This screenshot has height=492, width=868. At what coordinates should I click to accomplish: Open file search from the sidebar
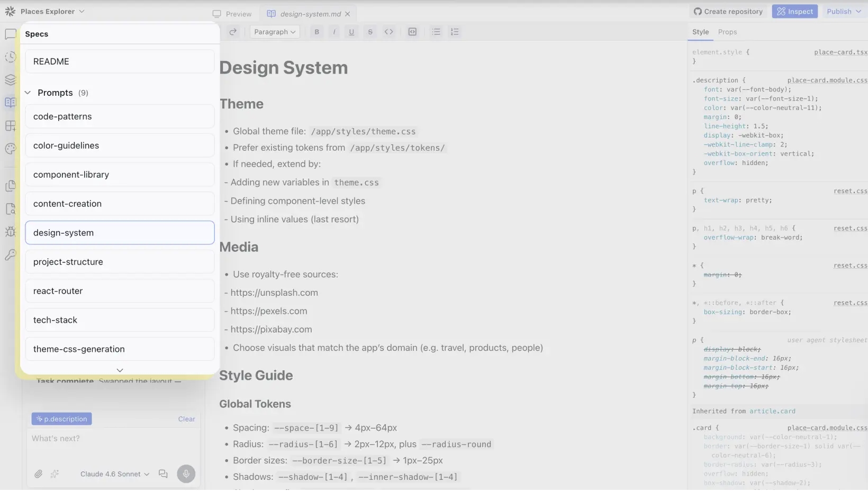[10, 209]
